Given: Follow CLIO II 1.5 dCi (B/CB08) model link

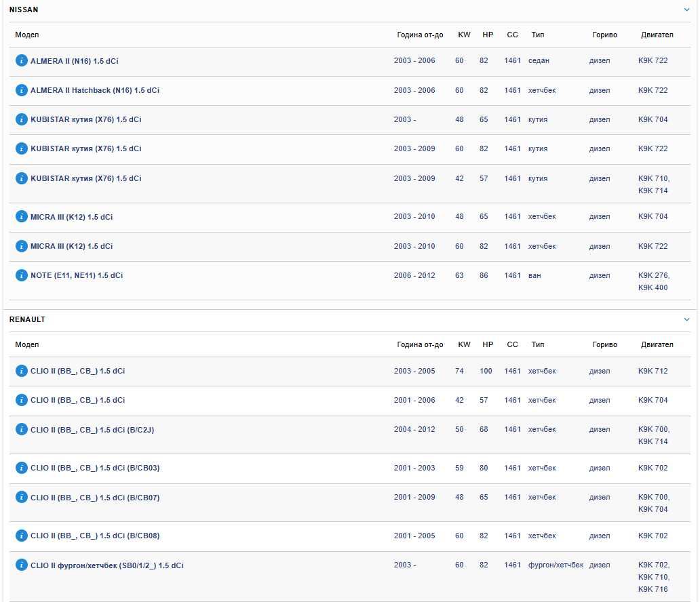Looking at the screenshot, I should 95,536.
